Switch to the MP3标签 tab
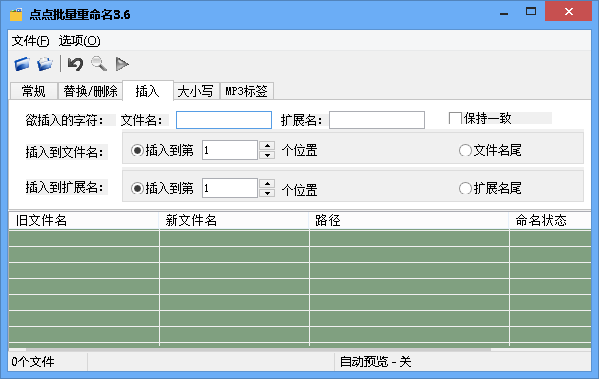The height and width of the screenshot is (379, 599). pyautogui.click(x=246, y=91)
